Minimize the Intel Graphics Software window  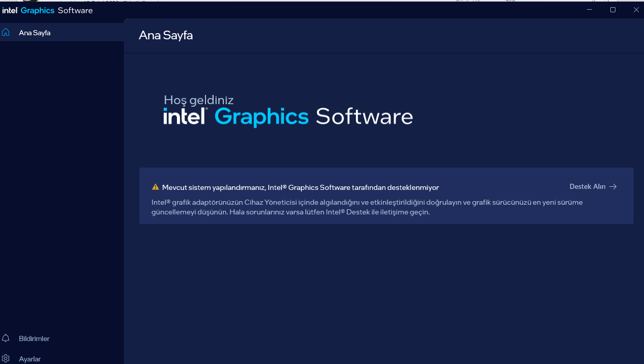pyautogui.click(x=590, y=10)
